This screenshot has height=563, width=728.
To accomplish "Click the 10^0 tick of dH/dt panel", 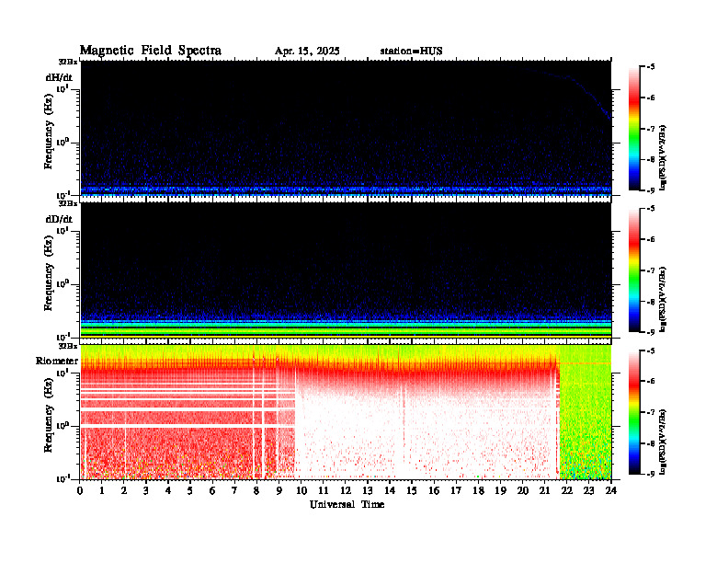I will coord(63,142).
